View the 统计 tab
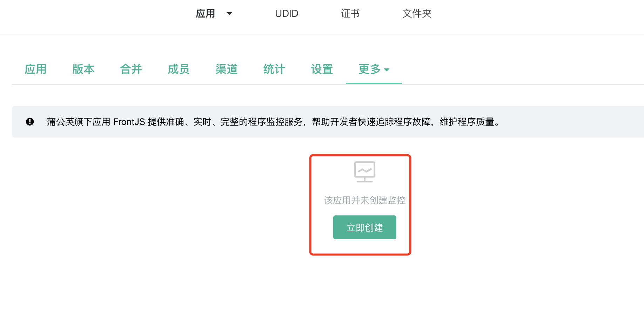This screenshot has height=334, width=644. pyautogui.click(x=274, y=69)
